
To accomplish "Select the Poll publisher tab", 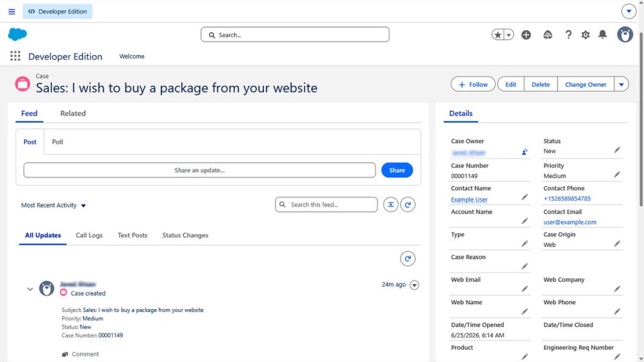I will [x=57, y=141].
